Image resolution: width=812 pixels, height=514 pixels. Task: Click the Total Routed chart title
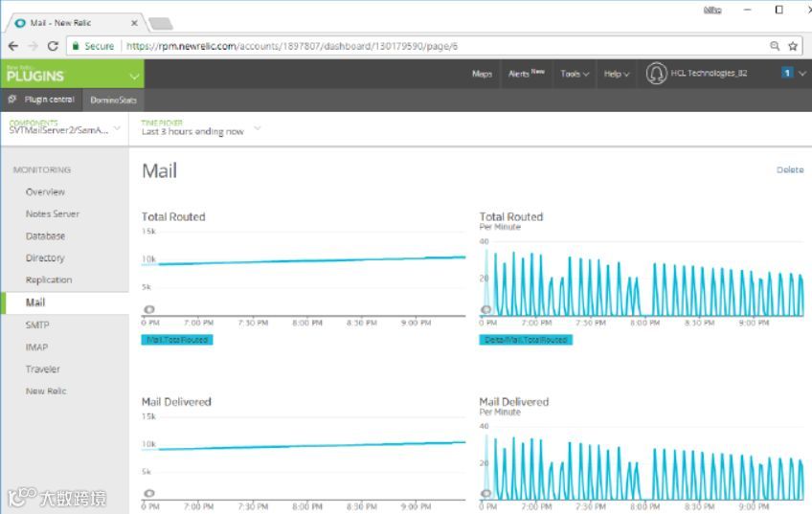173,217
